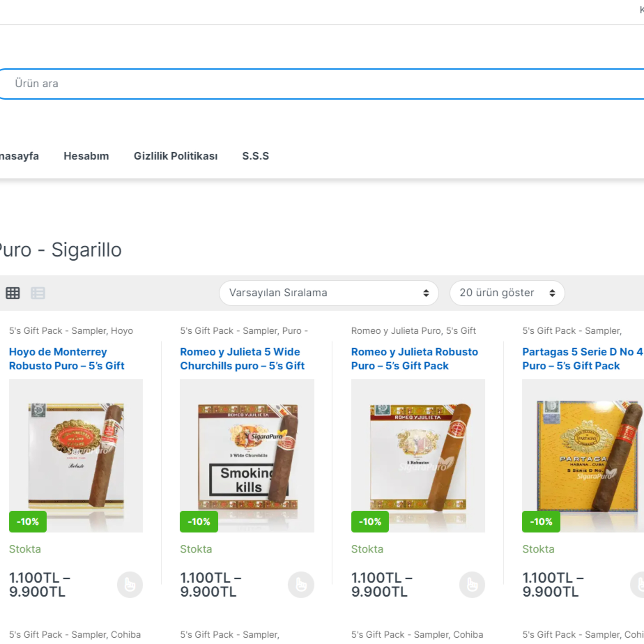644x644 pixels.
Task: Open Hoyo de Monterrey Robusto Puro link
Action: coord(67,359)
